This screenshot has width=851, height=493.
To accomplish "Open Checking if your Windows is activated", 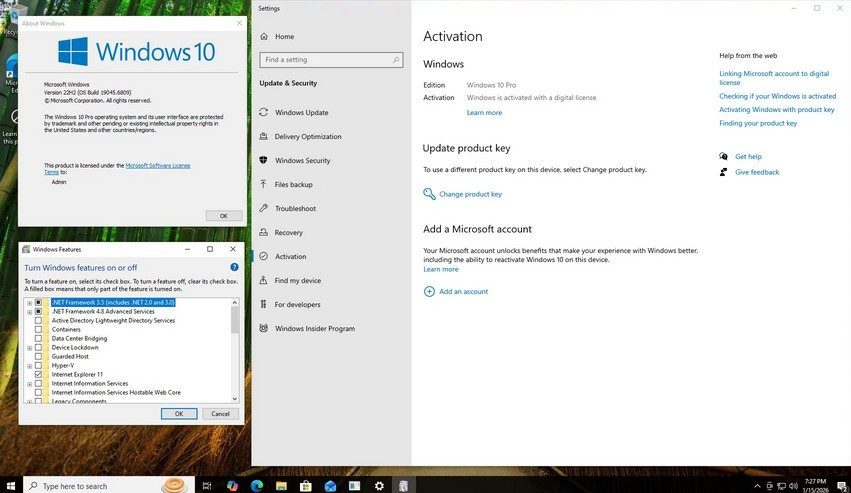I will tap(777, 96).
